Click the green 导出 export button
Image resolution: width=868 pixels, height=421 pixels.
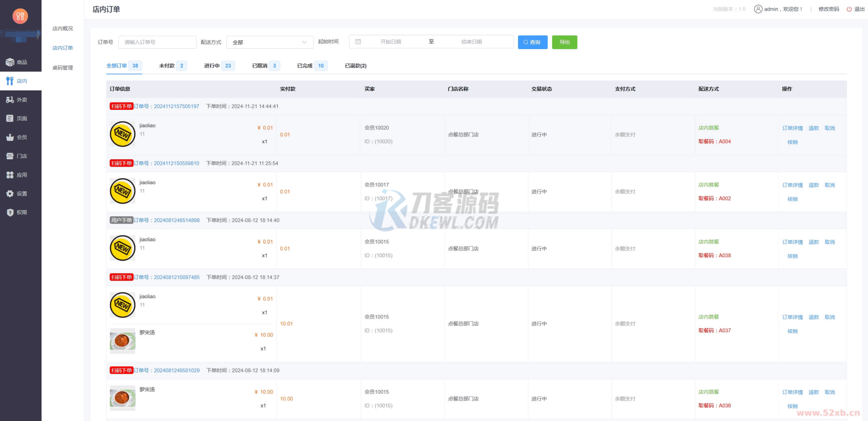pyautogui.click(x=564, y=42)
